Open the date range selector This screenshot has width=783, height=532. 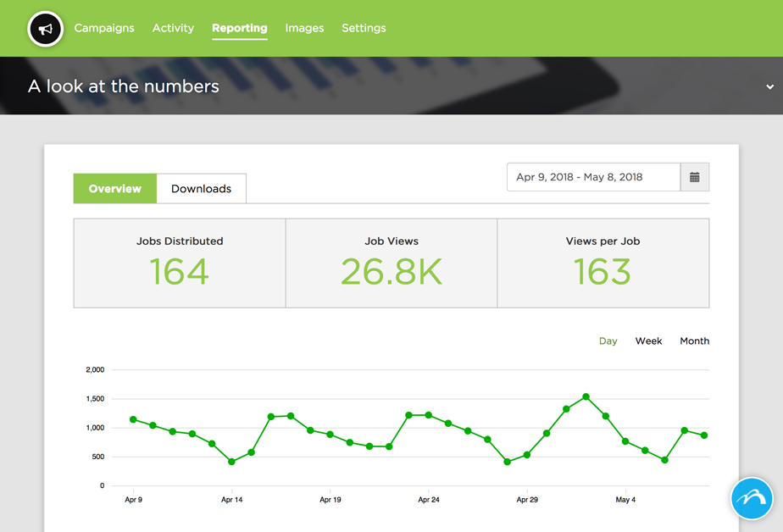593,176
